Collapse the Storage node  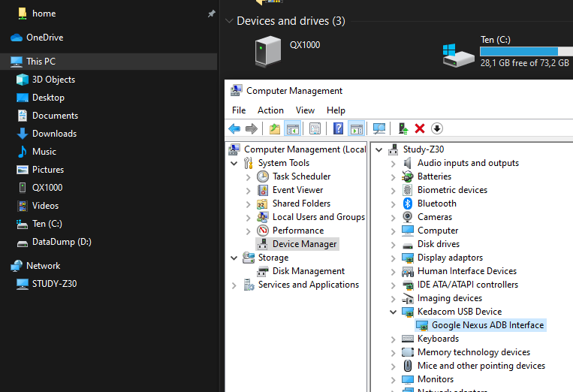[x=234, y=258]
